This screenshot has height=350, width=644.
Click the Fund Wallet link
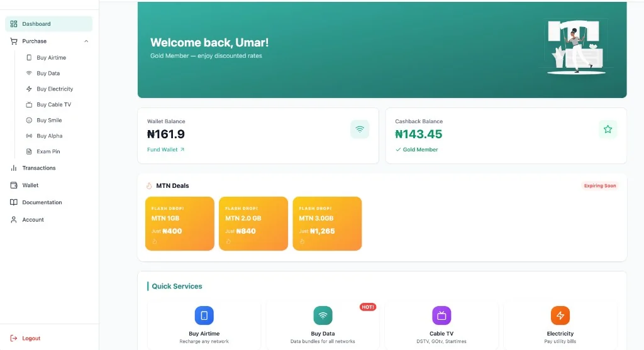point(165,150)
